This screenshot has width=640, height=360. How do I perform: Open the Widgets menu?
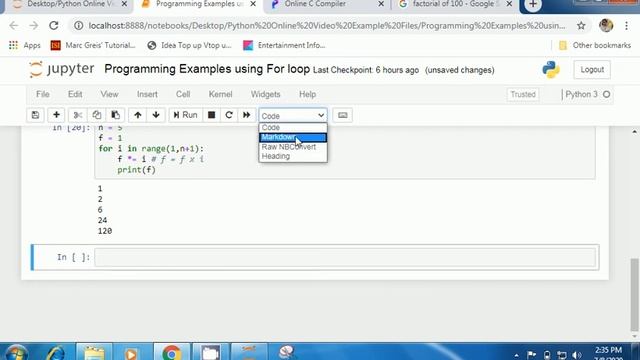pos(266,94)
